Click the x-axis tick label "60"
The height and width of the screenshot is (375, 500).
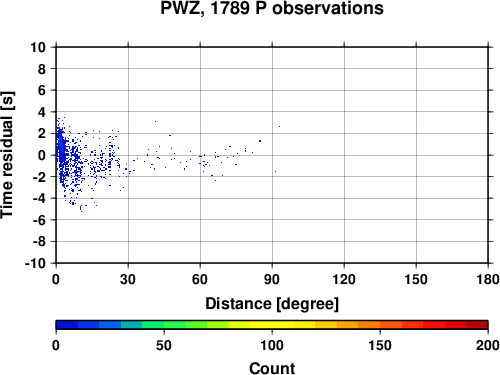pyautogui.click(x=200, y=279)
